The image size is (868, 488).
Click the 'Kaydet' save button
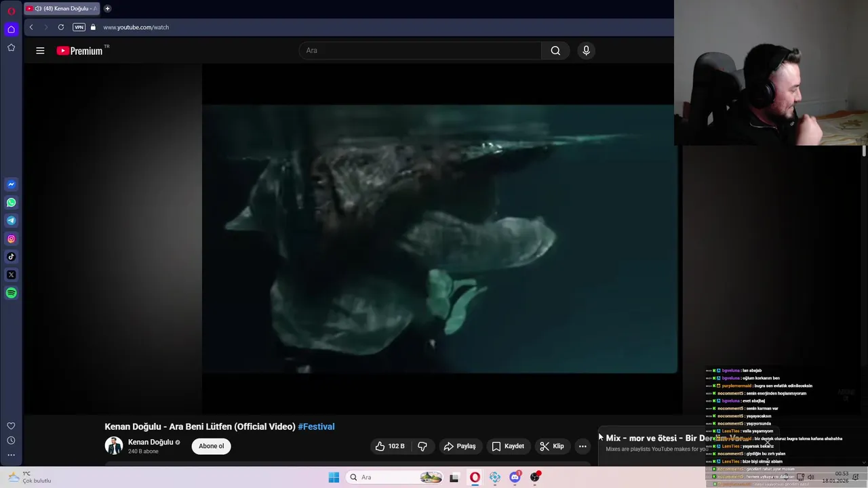(508, 446)
